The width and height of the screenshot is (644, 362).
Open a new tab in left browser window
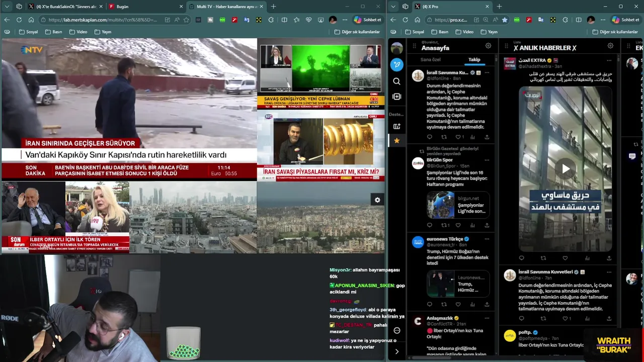pyautogui.click(x=273, y=7)
